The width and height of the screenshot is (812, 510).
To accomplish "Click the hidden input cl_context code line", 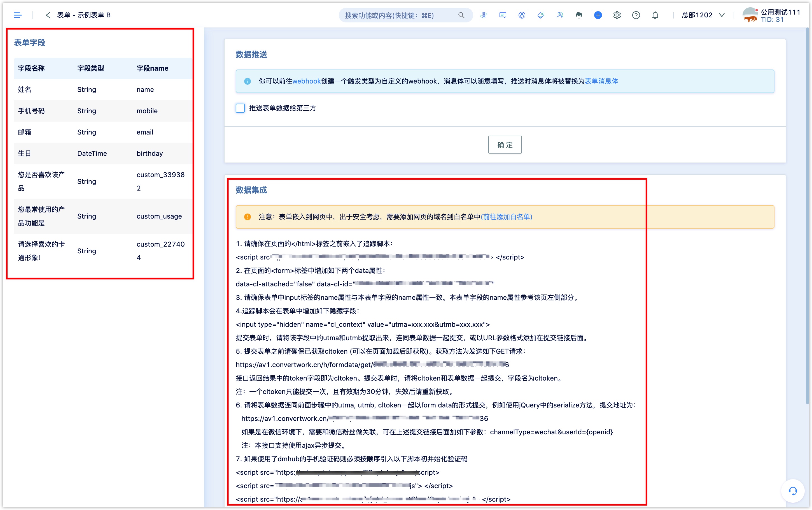I will tap(363, 324).
